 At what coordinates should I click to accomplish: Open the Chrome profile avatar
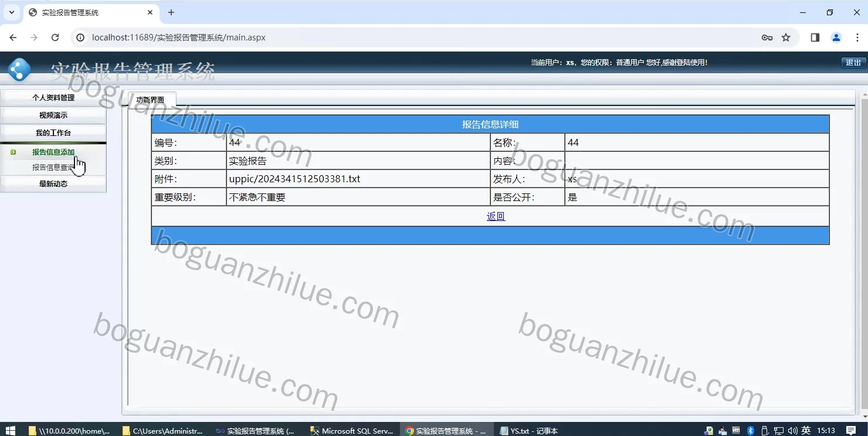tap(836, 38)
